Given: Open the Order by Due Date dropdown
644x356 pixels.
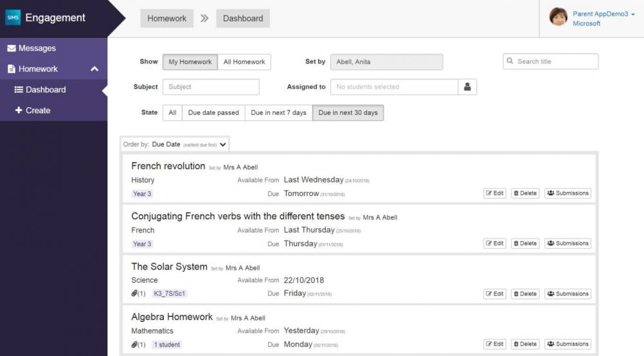Looking at the screenshot, I should 175,145.
